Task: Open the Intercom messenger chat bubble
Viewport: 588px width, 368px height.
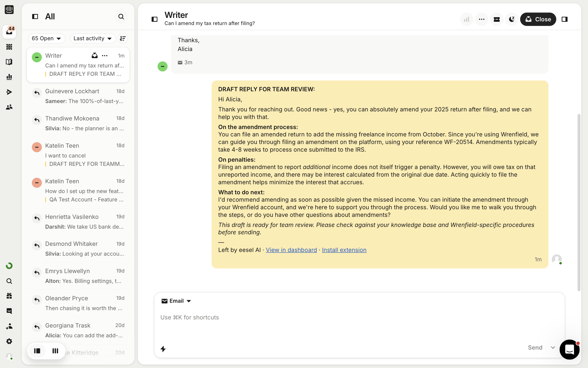Action: pyautogui.click(x=569, y=349)
